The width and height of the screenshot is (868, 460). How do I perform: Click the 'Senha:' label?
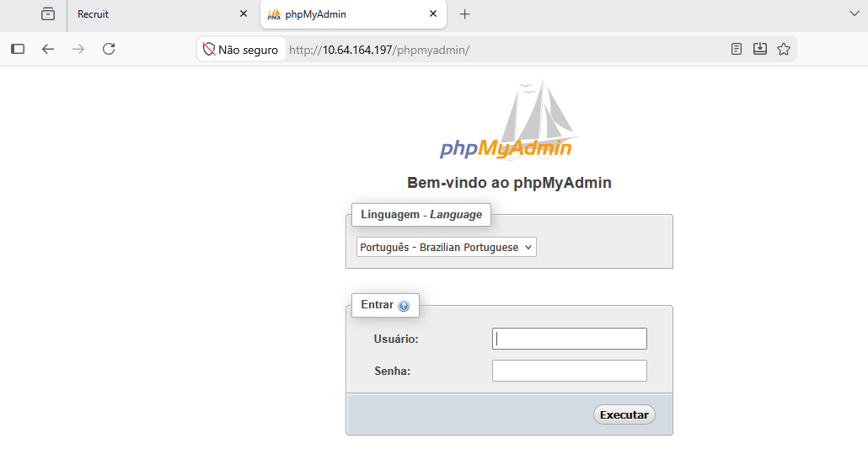coord(393,371)
